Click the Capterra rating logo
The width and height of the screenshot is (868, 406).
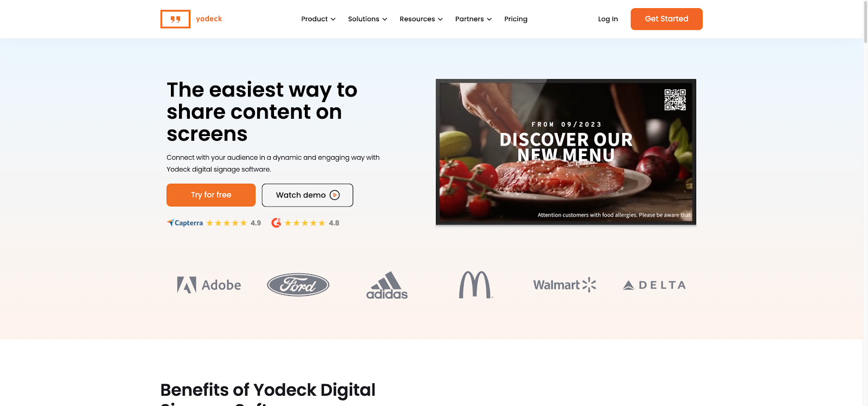pyautogui.click(x=185, y=223)
